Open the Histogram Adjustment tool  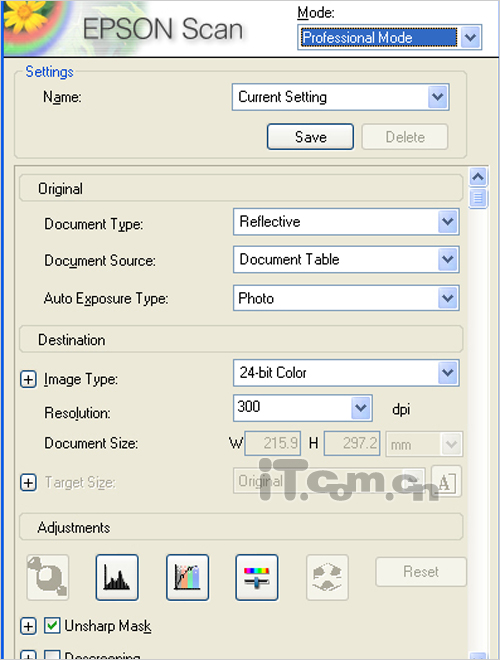coord(117,577)
